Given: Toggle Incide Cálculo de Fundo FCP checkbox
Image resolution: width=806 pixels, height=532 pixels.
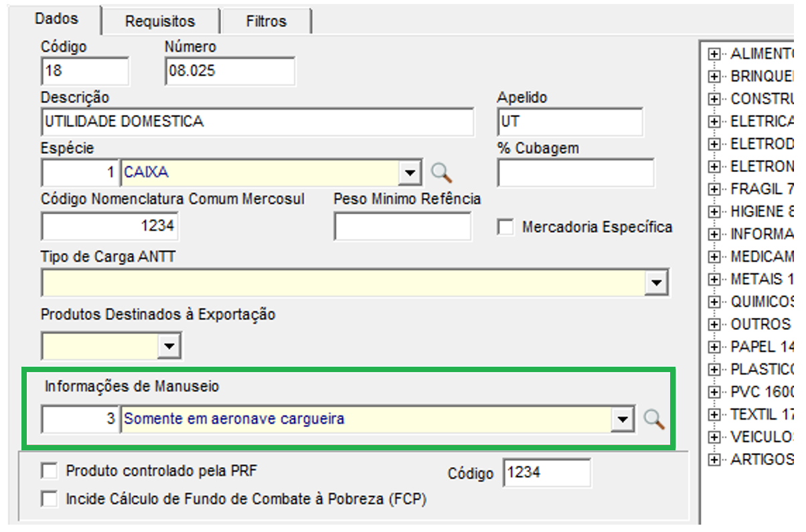Looking at the screenshot, I should pos(50,499).
